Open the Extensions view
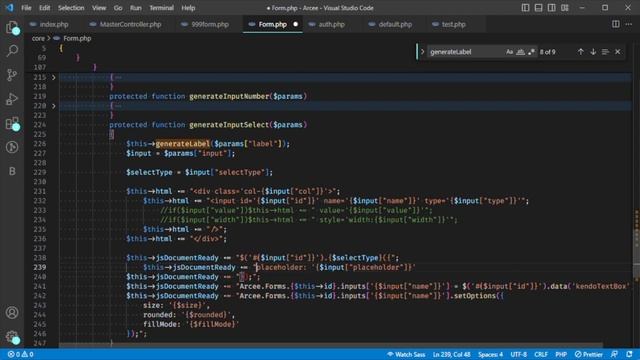The height and width of the screenshot is (360, 640). 12,123
